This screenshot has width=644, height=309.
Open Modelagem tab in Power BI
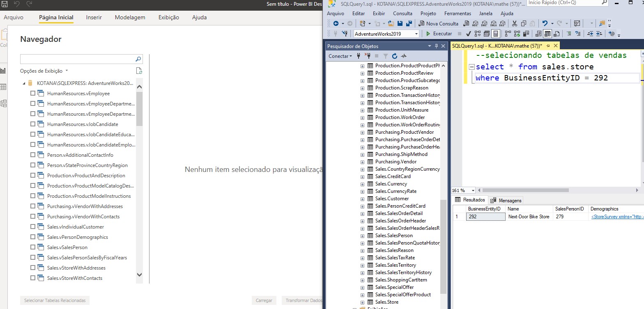130,17
